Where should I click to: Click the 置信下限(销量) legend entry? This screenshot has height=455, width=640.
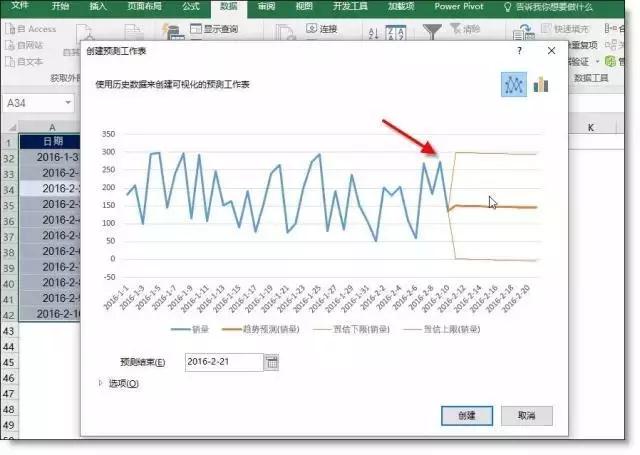(351, 329)
